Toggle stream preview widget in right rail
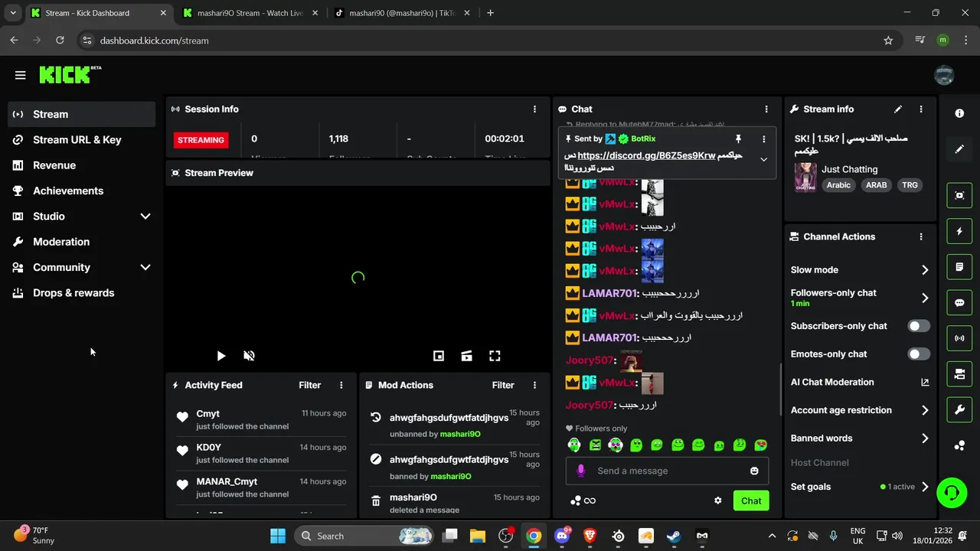 coord(959,195)
